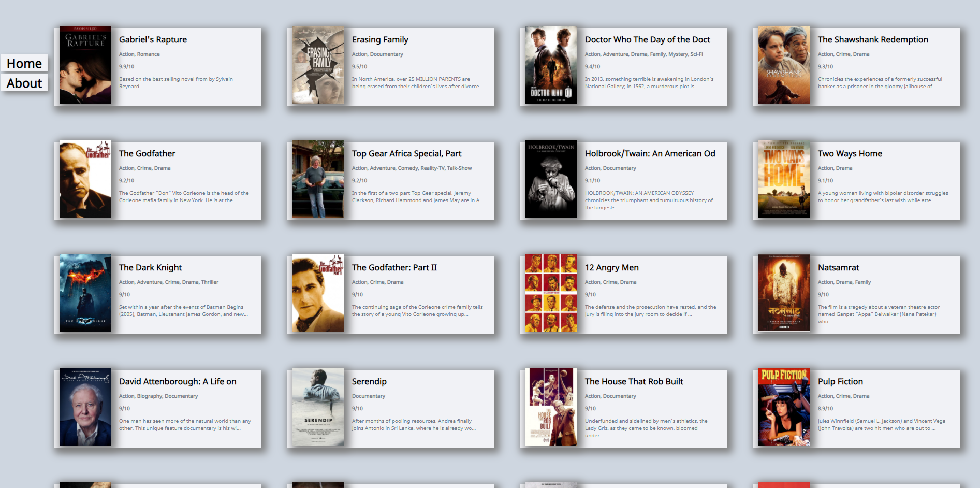
Task: Click Top Gear genres 'Action, Adventure, Comedy, Reality-TV, Talk-Show'
Action: [x=412, y=168]
